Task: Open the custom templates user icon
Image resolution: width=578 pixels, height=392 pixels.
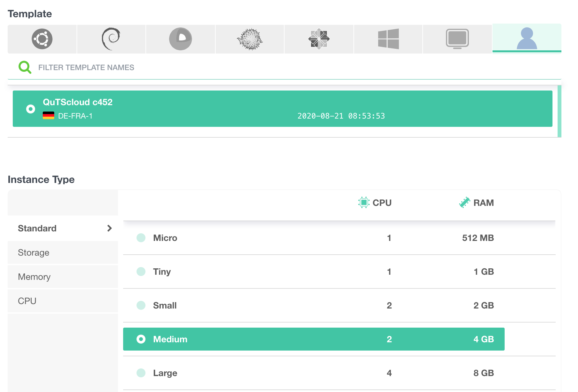Action: [527, 38]
